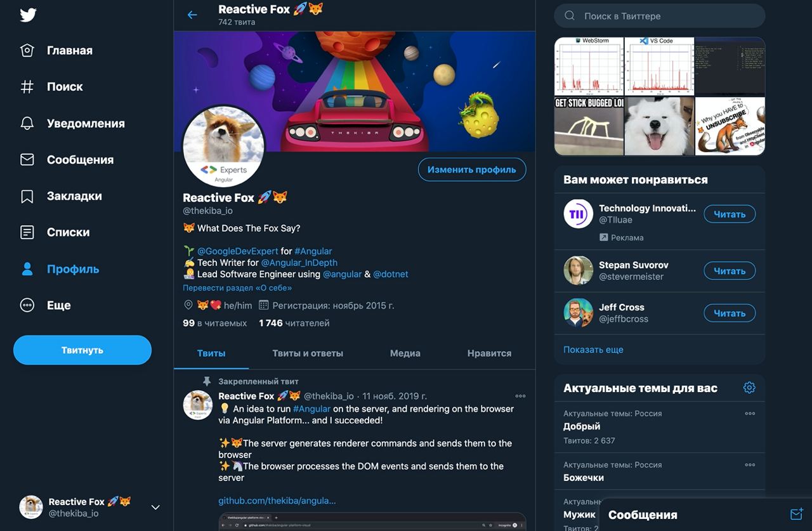
Task: Open Главная home icon in sidebar
Action: pos(27,50)
